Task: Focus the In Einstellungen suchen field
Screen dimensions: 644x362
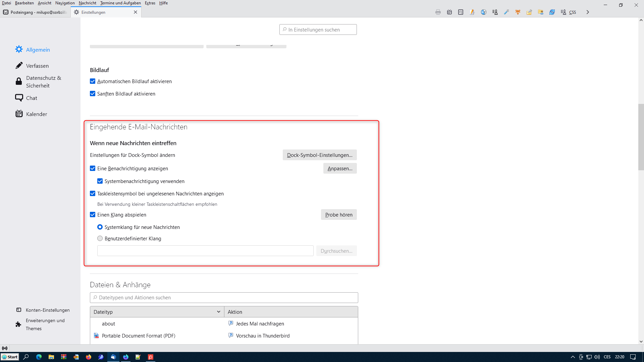Action: (x=318, y=29)
